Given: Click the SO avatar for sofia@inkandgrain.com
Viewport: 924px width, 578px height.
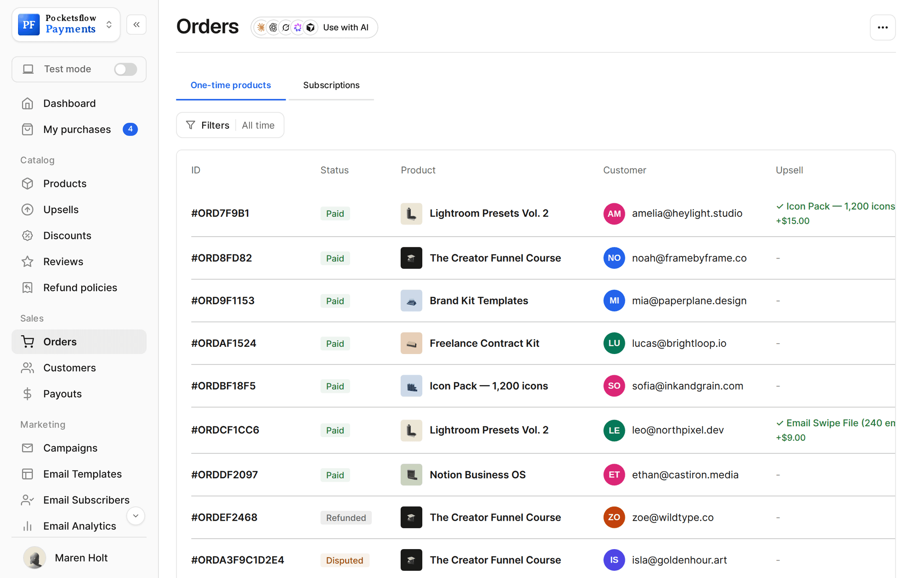Looking at the screenshot, I should click(614, 386).
